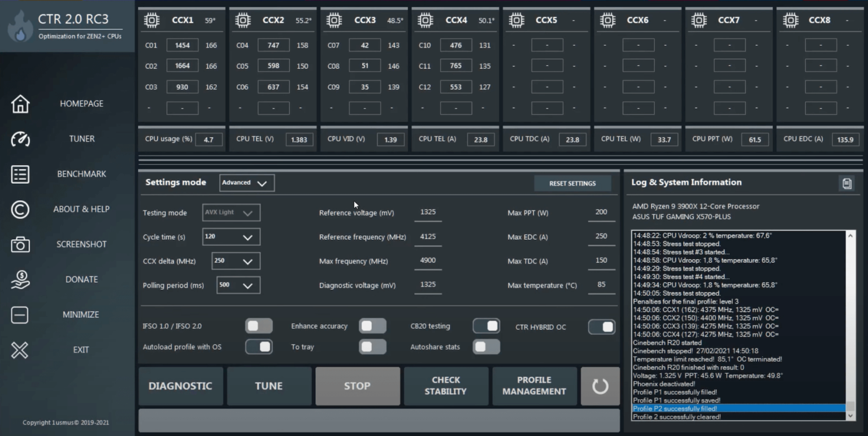The height and width of the screenshot is (436, 868).
Task: Select the Benchmark list icon
Action: point(20,174)
